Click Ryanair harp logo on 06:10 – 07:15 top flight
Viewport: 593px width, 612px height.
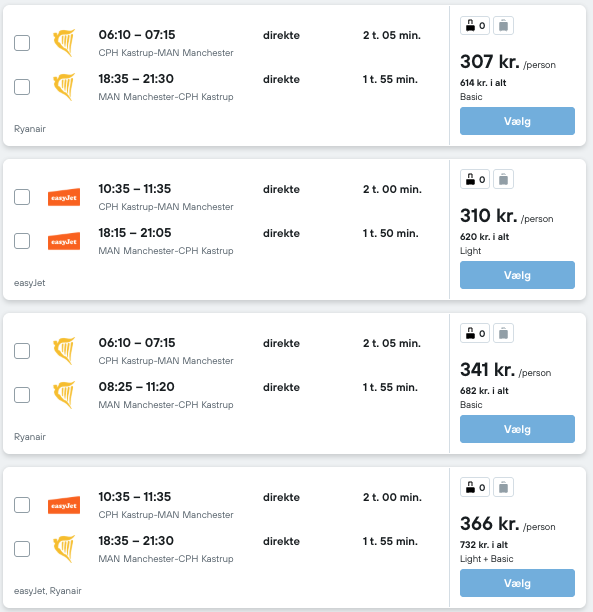coord(64,43)
